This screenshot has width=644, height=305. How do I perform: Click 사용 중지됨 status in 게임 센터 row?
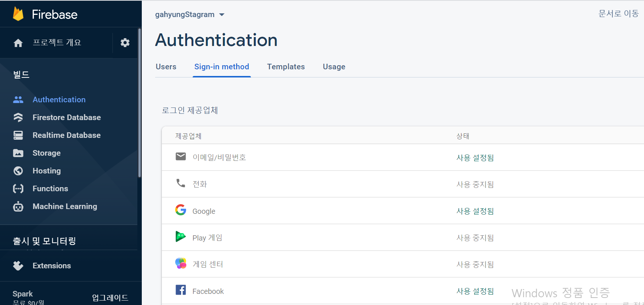pos(475,265)
